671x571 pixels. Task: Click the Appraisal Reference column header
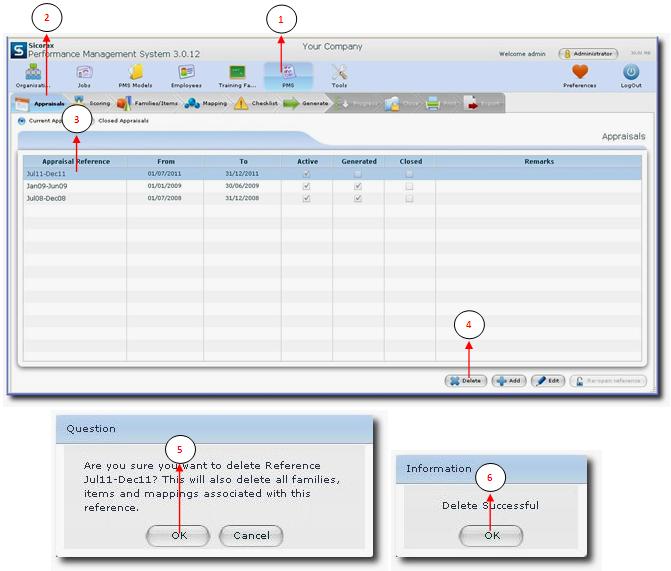point(75,161)
